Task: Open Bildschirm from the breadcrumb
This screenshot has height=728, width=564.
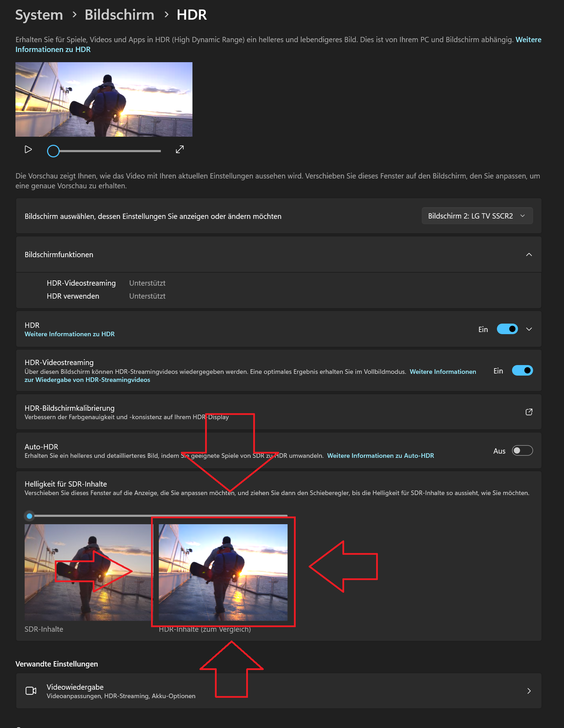Action: (x=119, y=14)
